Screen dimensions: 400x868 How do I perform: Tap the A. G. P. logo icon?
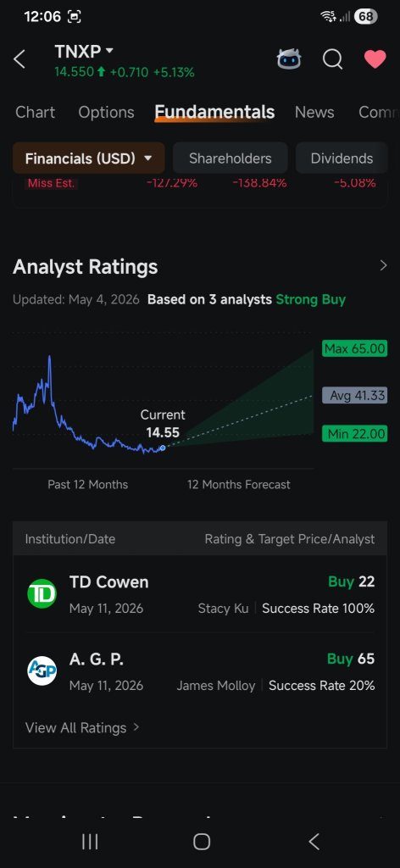(x=42, y=671)
